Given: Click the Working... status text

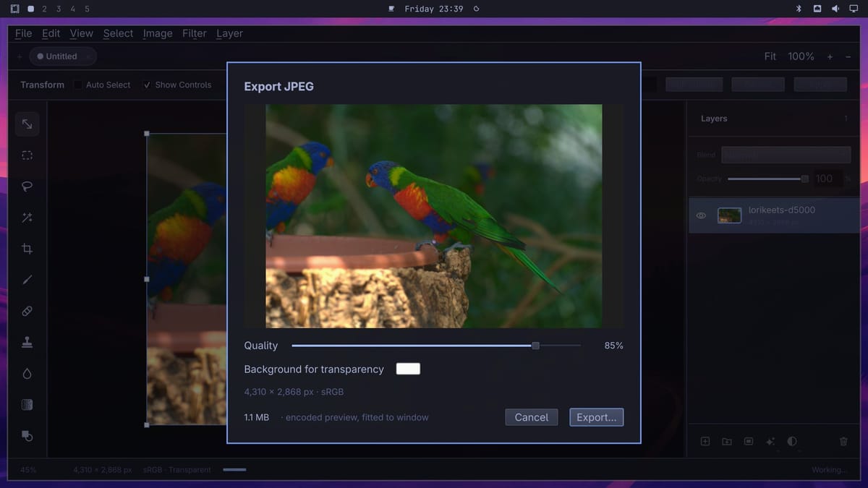Looking at the screenshot, I should pyautogui.click(x=829, y=470).
